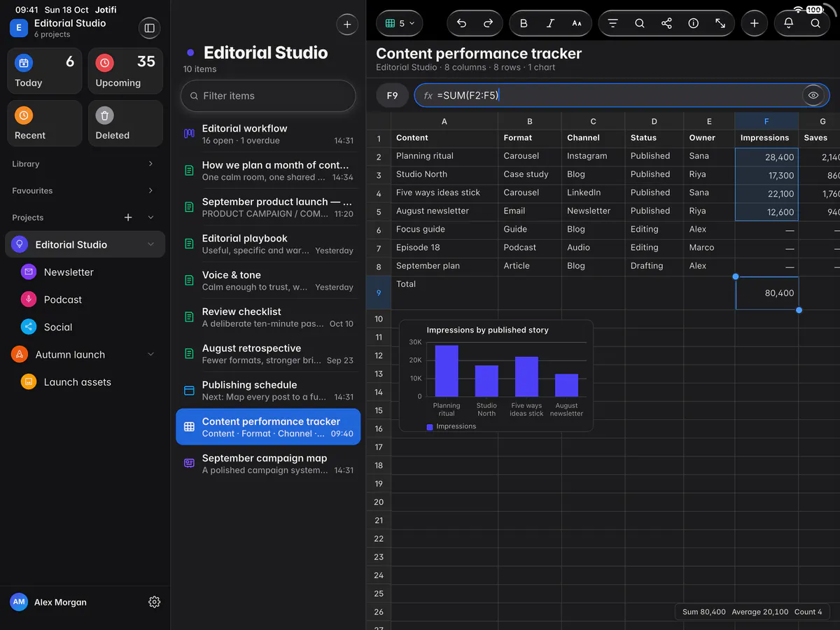This screenshot has width=840, height=630.
Task: Open the filter rows tool
Action: tap(612, 23)
